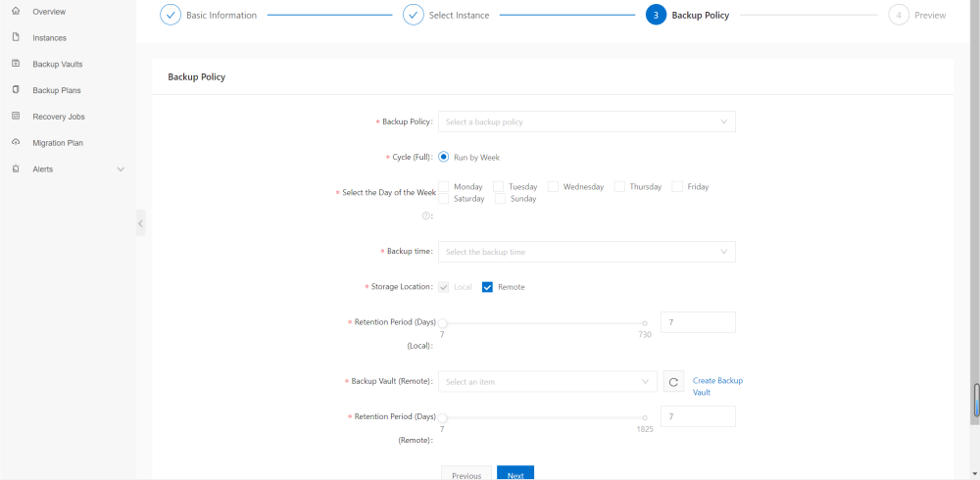The width and height of the screenshot is (980, 480).
Task: Click the Overview home icon in sidebar
Action: 17,11
